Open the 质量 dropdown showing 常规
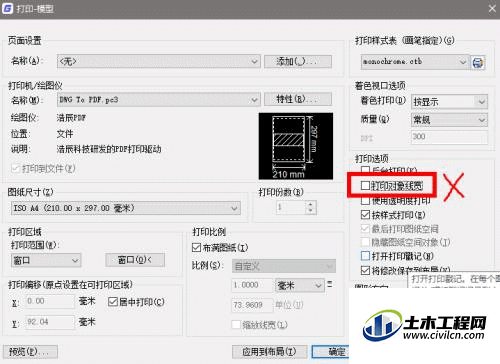 point(449,120)
